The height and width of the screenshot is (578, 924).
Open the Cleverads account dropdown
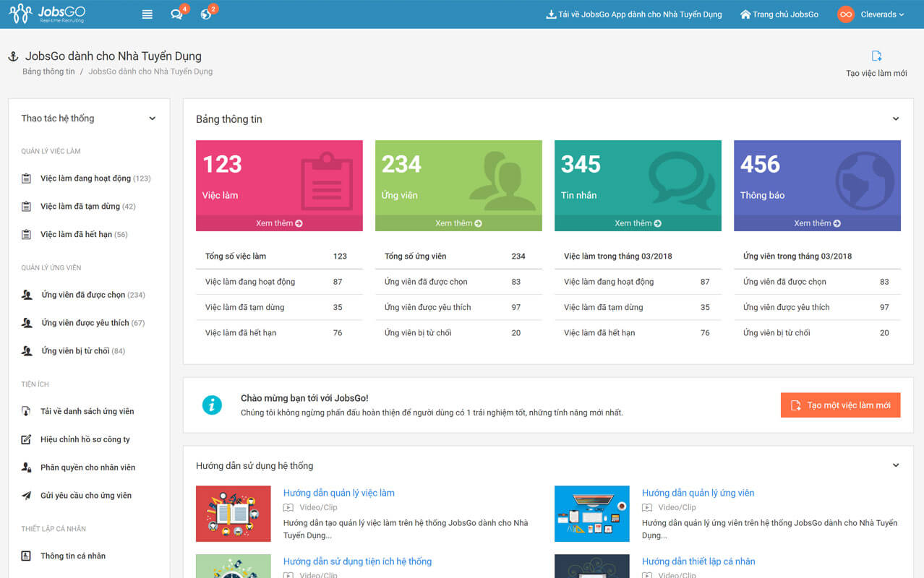882,14
